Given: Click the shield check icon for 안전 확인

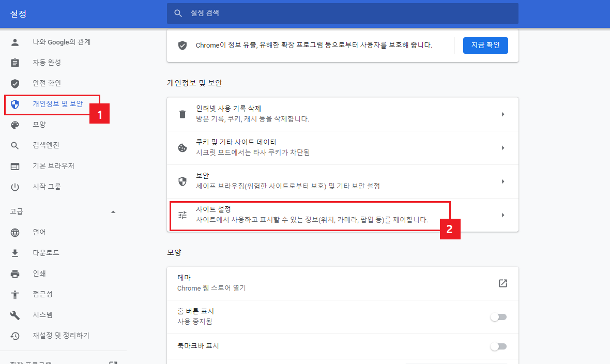Looking at the screenshot, I should (15, 83).
